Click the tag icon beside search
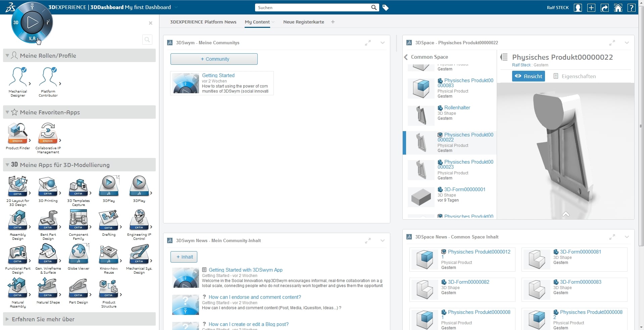 pos(386,8)
